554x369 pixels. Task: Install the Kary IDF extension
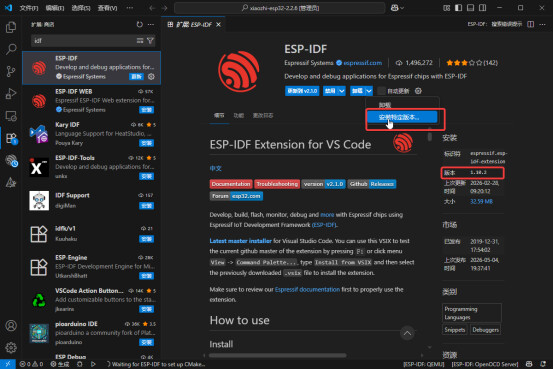(146, 143)
